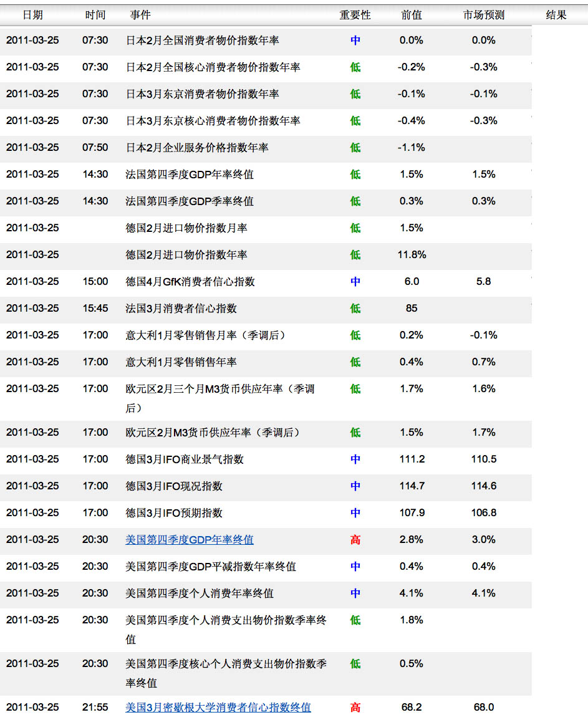Click red 高 importance for Michigan sentiment row
The height and width of the screenshot is (725, 588).
355,707
